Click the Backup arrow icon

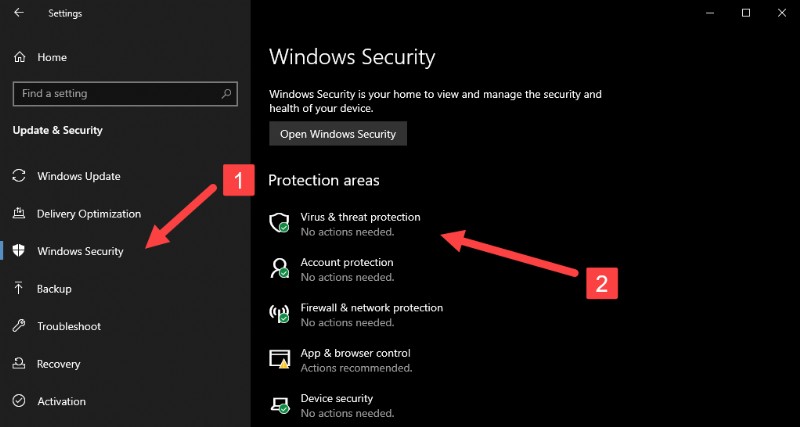tap(19, 288)
